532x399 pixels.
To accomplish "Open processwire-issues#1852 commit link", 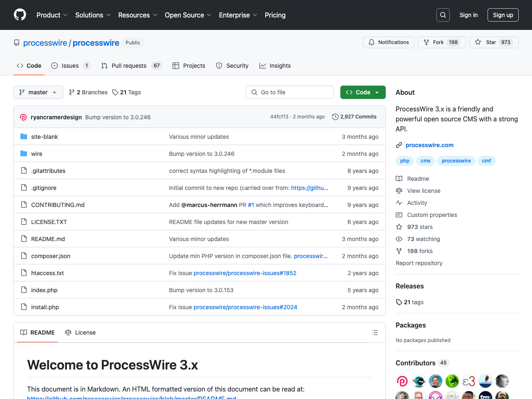I will coord(245,273).
